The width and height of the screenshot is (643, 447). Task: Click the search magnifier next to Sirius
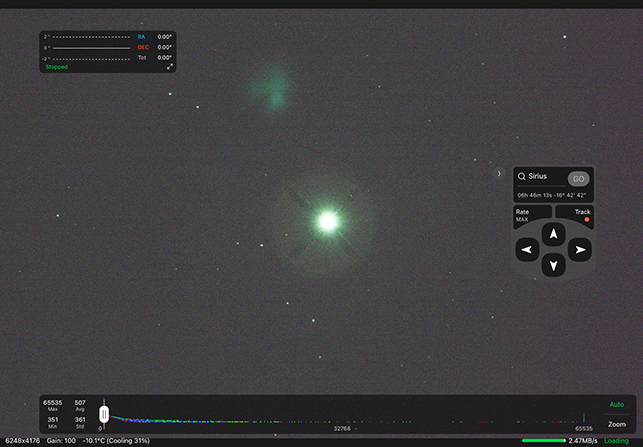[522, 176]
